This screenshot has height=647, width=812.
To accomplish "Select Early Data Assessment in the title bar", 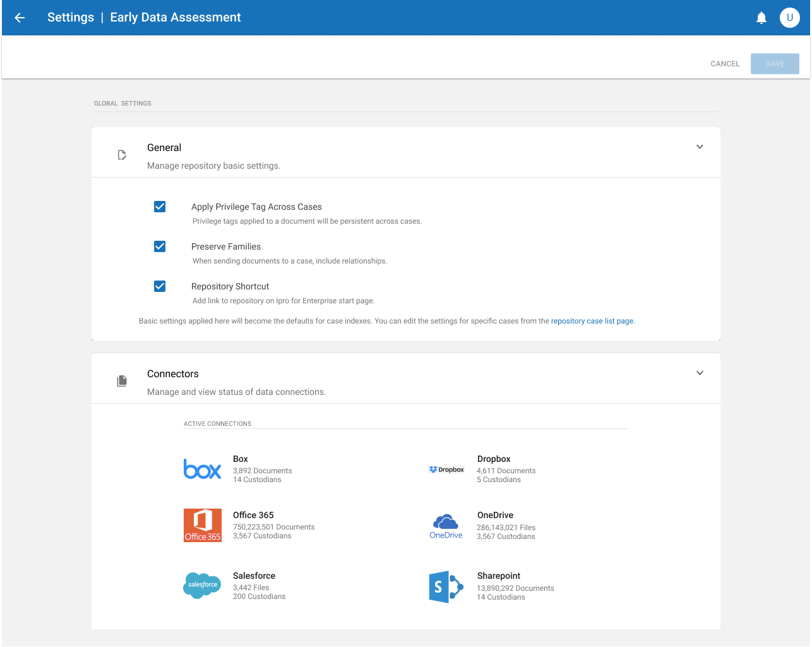I will (x=176, y=17).
